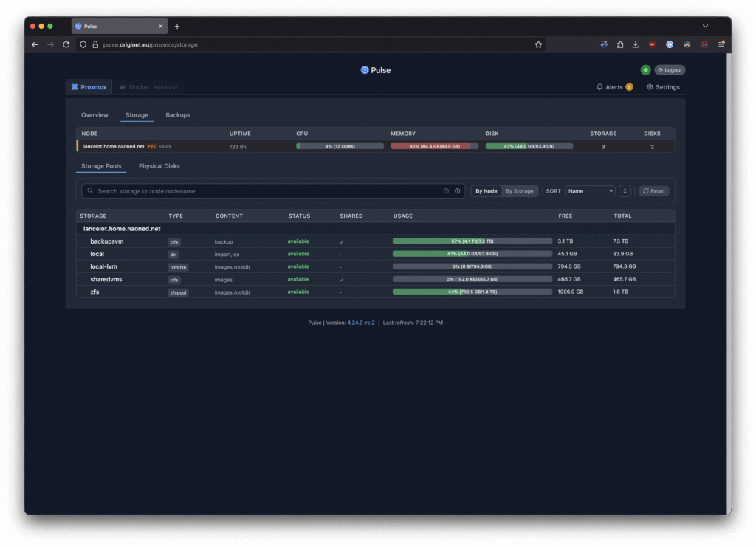Toggle grouping to By Node
Image resolution: width=756 pixels, height=547 pixels.
click(x=486, y=191)
